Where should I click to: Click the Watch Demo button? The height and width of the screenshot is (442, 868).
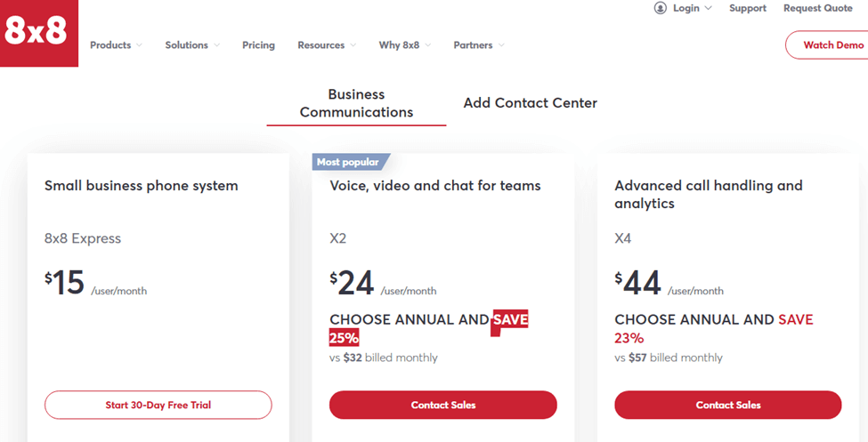[827, 44]
